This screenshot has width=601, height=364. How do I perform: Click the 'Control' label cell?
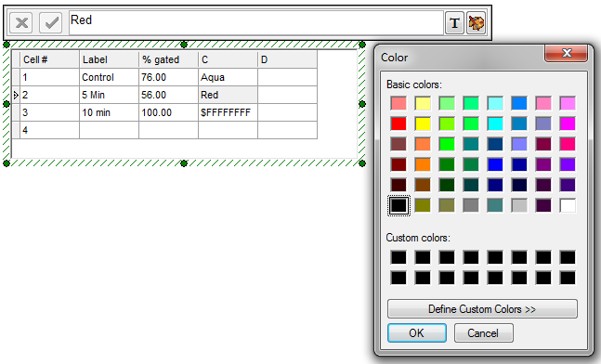109,77
